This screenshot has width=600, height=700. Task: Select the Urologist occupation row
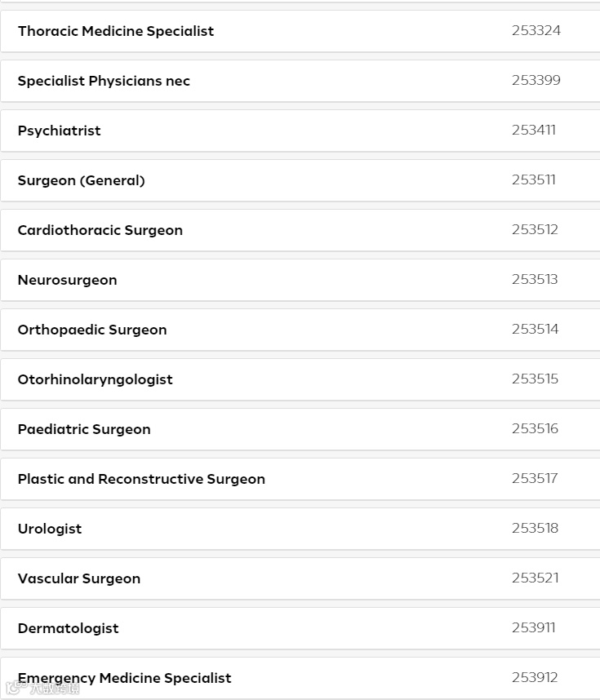click(x=50, y=529)
